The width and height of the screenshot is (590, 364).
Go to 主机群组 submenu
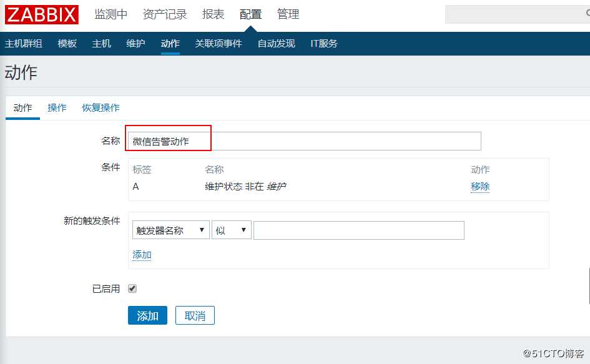pyautogui.click(x=23, y=44)
